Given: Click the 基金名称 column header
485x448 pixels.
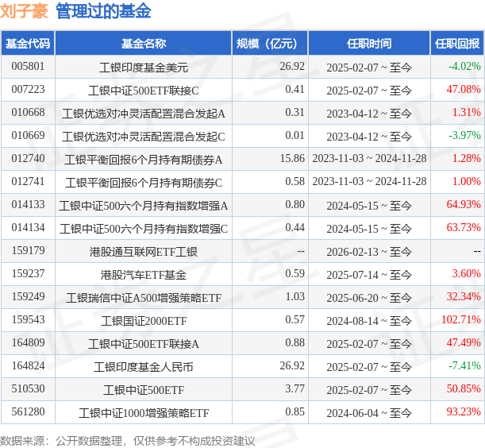Looking at the screenshot, I should point(144,43).
